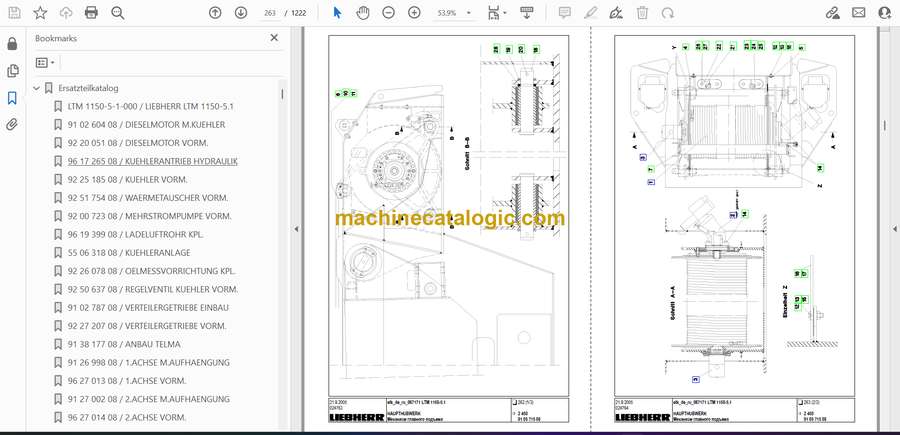Go to previous page arrow
The height and width of the screenshot is (435, 900).
click(x=215, y=13)
